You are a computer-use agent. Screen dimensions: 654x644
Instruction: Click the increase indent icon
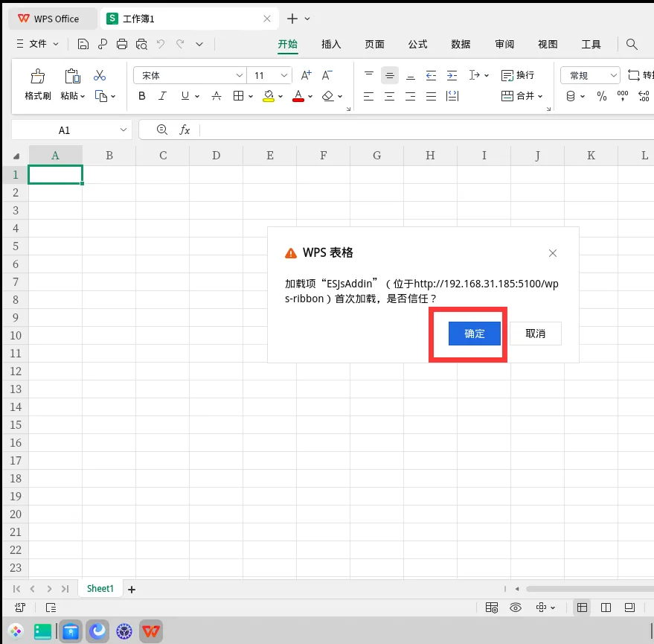tap(452, 75)
